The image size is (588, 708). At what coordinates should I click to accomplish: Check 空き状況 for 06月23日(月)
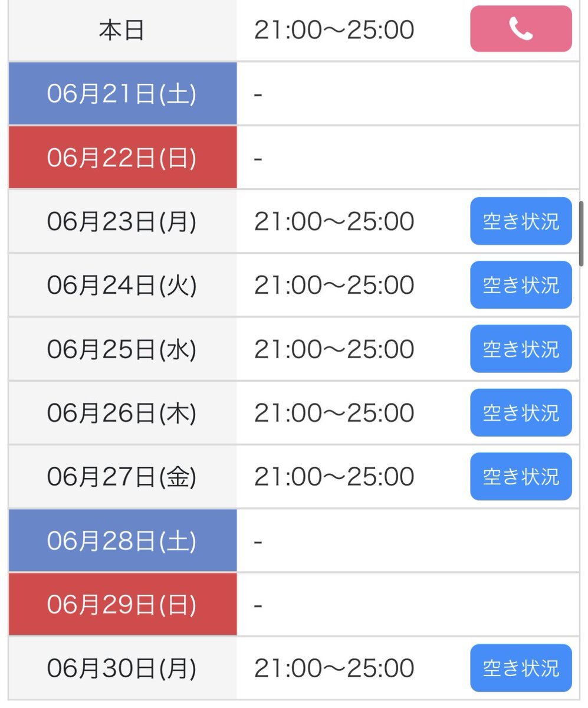click(521, 221)
